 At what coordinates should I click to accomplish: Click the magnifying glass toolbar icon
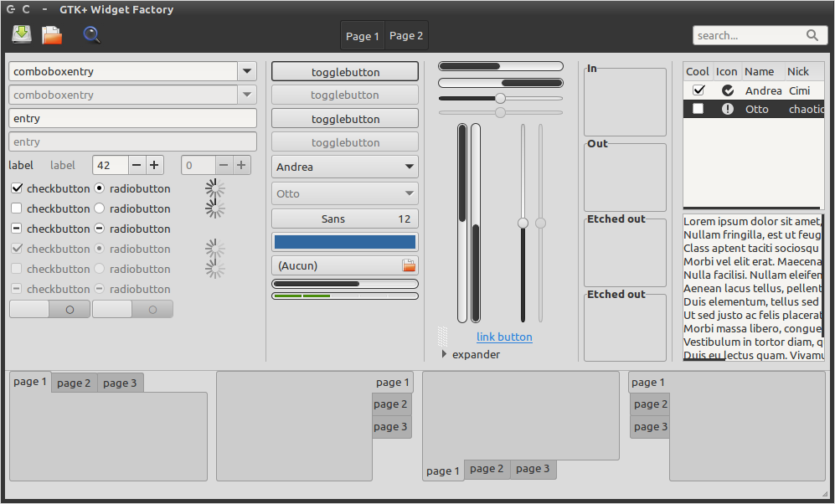[x=91, y=35]
